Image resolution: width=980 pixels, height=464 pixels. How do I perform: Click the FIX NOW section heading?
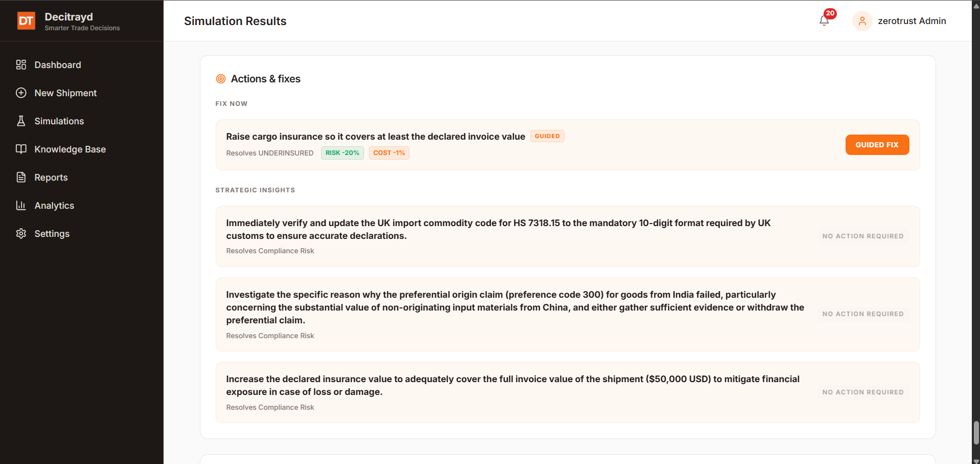pos(231,104)
